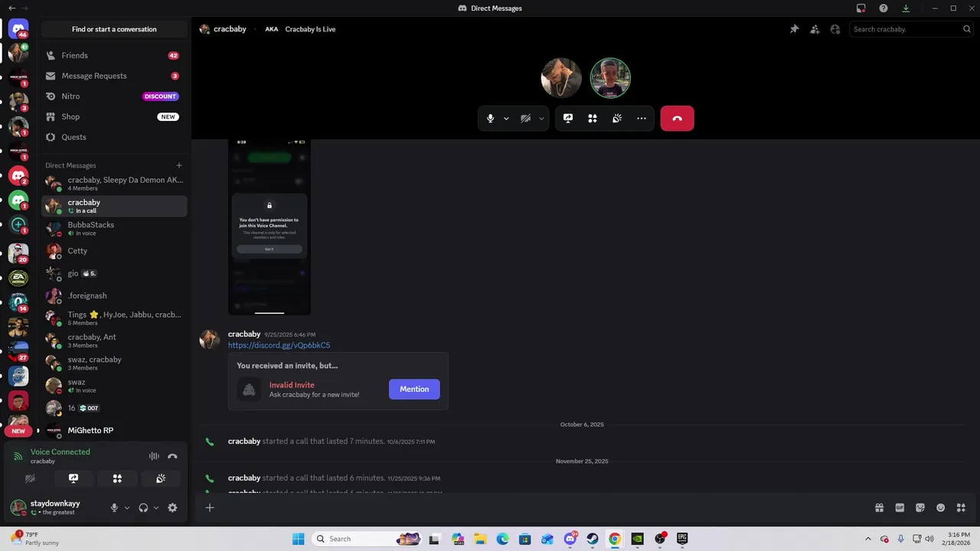The width and height of the screenshot is (980, 551).
Task: Create a new DM with plus icon
Action: point(179,165)
